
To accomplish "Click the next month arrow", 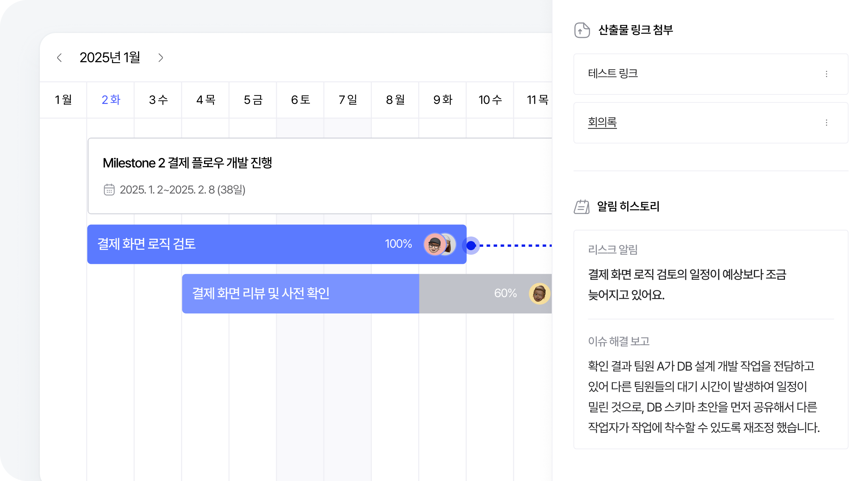I will [x=161, y=58].
